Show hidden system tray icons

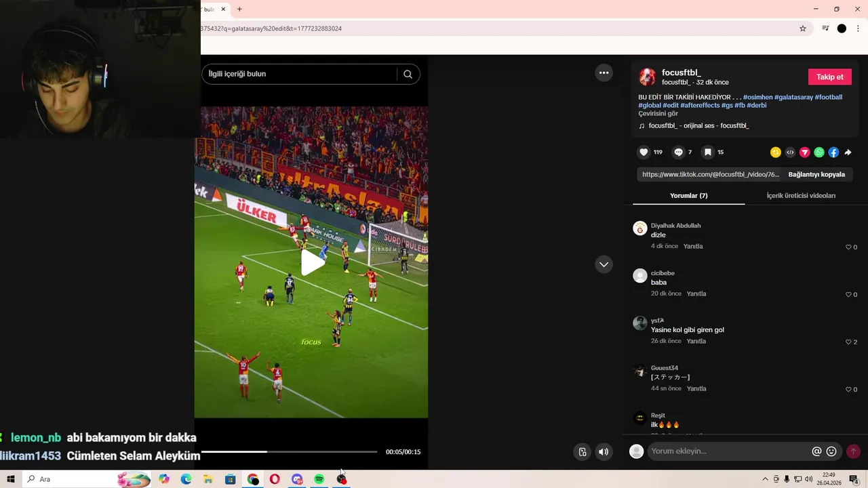pyautogui.click(x=765, y=479)
